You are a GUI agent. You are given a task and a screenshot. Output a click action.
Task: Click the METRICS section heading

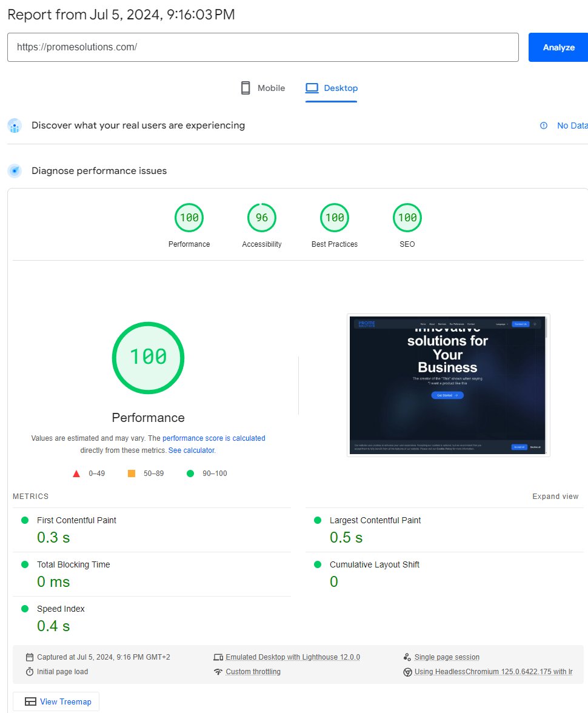point(30,497)
